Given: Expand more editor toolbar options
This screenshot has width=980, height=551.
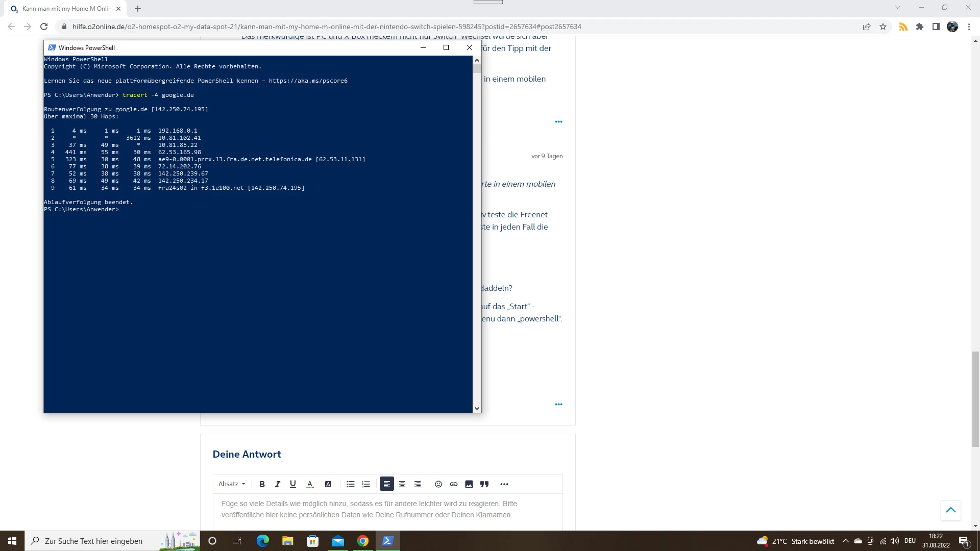Looking at the screenshot, I should 504,484.
